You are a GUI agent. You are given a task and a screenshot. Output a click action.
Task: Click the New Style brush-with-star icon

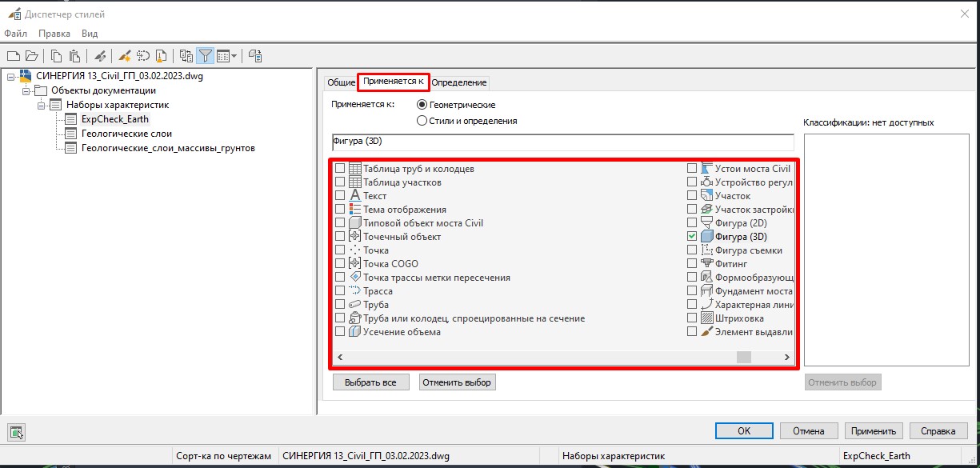pos(125,56)
